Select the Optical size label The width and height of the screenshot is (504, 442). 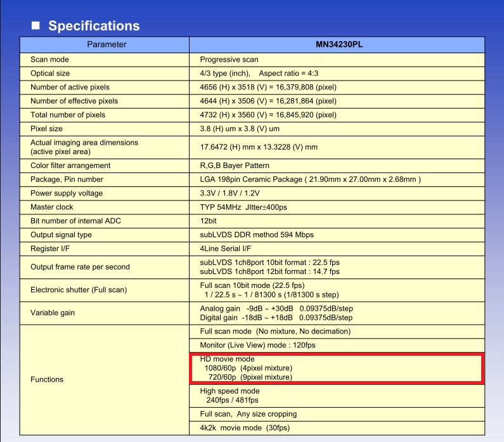click(x=50, y=74)
